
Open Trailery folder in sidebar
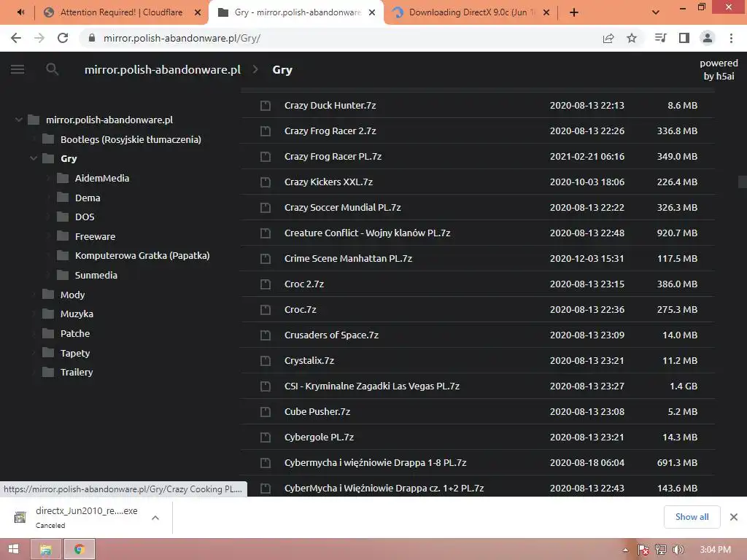click(76, 372)
